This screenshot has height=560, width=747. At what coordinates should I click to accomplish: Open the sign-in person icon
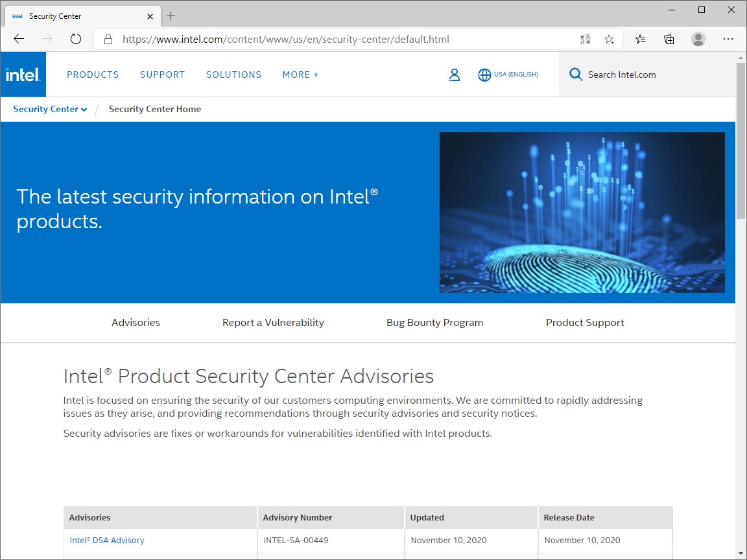(454, 74)
